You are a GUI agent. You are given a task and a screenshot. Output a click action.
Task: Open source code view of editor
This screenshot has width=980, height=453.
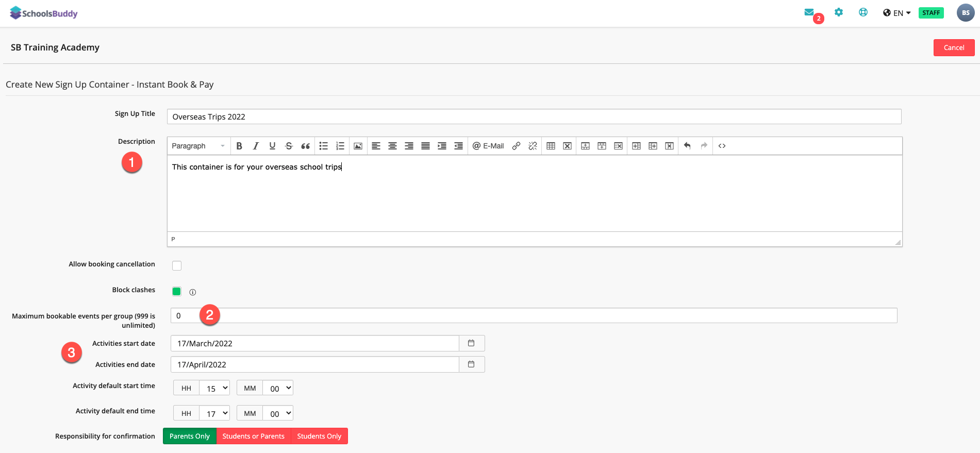(722, 146)
